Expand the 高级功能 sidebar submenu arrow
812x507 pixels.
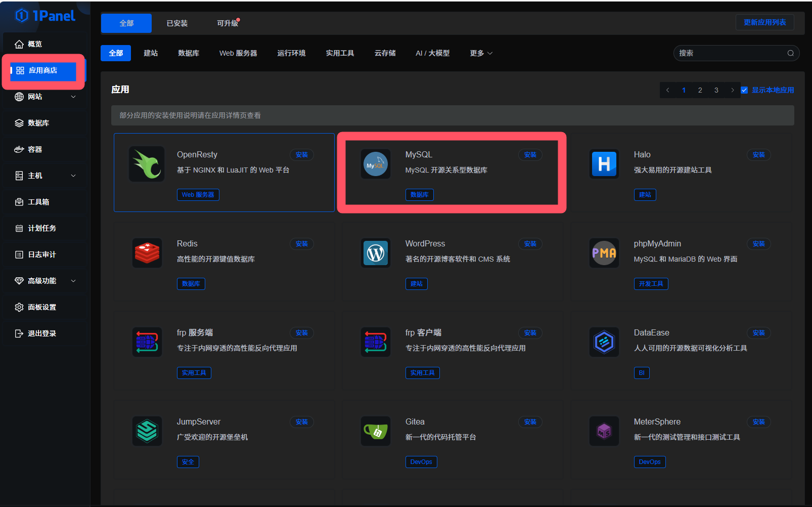(73, 281)
